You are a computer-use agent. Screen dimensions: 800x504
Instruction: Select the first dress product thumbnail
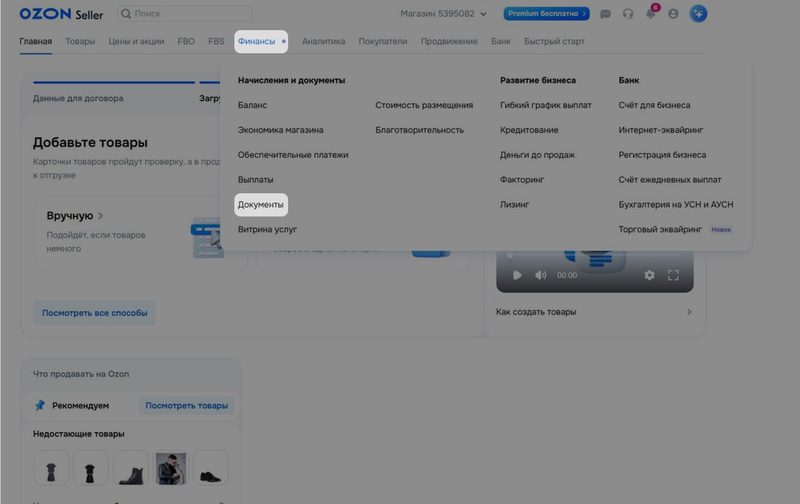tap(51, 468)
